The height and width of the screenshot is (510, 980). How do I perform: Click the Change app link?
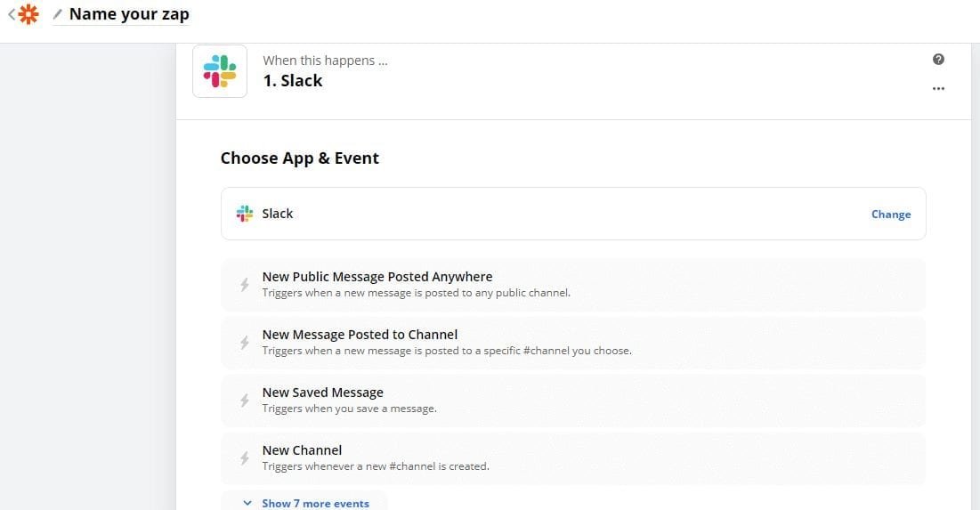pyautogui.click(x=890, y=215)
